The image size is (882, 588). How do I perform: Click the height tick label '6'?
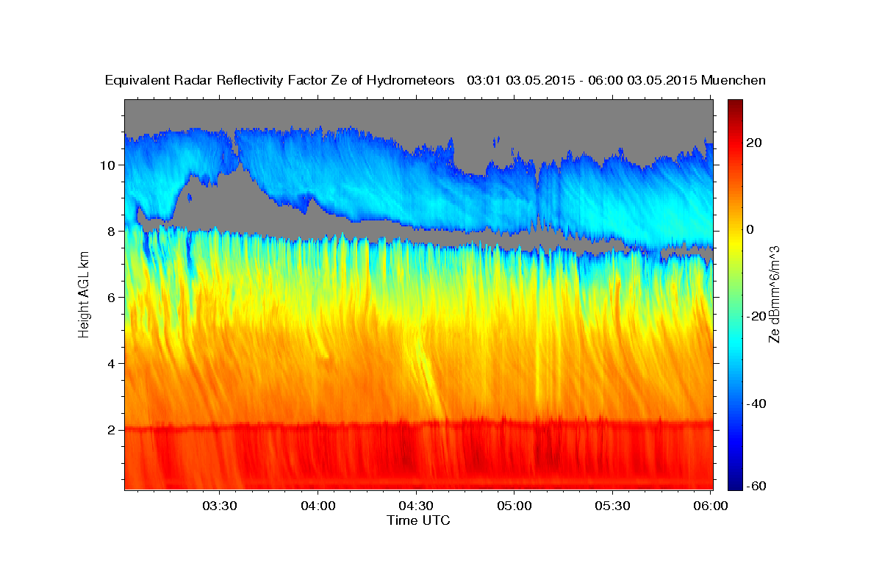(112, 298)
